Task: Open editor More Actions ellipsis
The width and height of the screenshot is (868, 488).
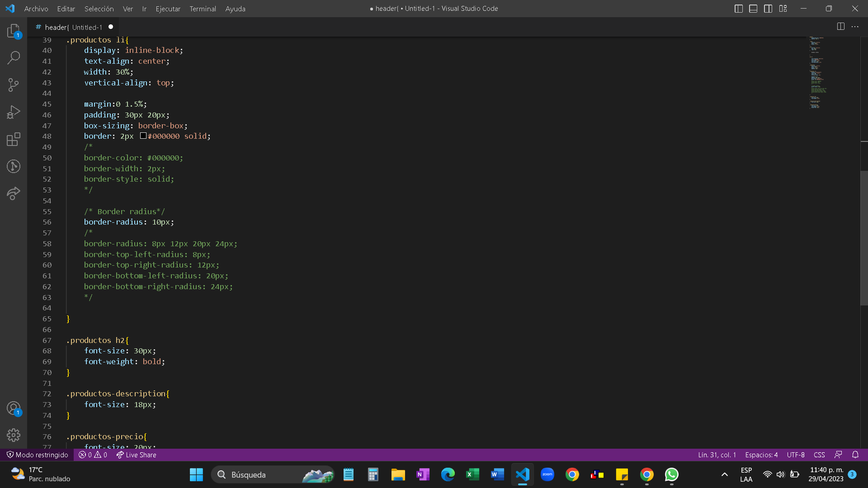Action: click(855, 27)
